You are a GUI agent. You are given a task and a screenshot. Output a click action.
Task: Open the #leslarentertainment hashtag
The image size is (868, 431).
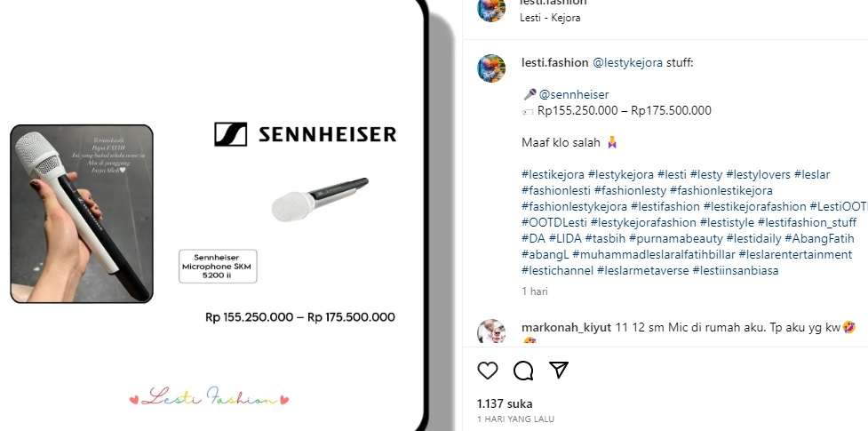coord(795,255)
